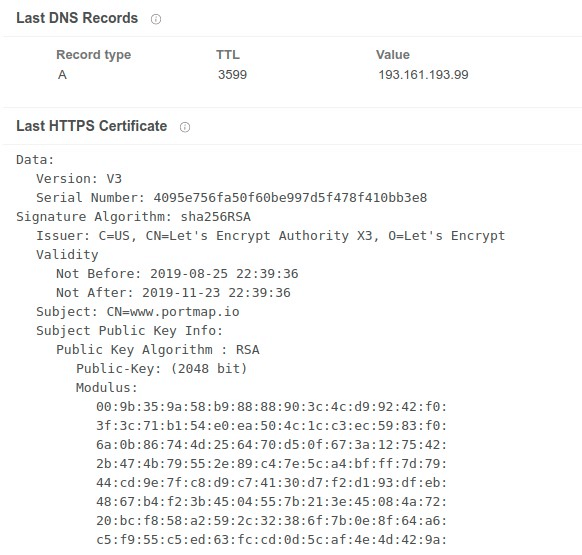Click the TTL column header
Viewport: 582px width, 555px height.
coord(228,55)
